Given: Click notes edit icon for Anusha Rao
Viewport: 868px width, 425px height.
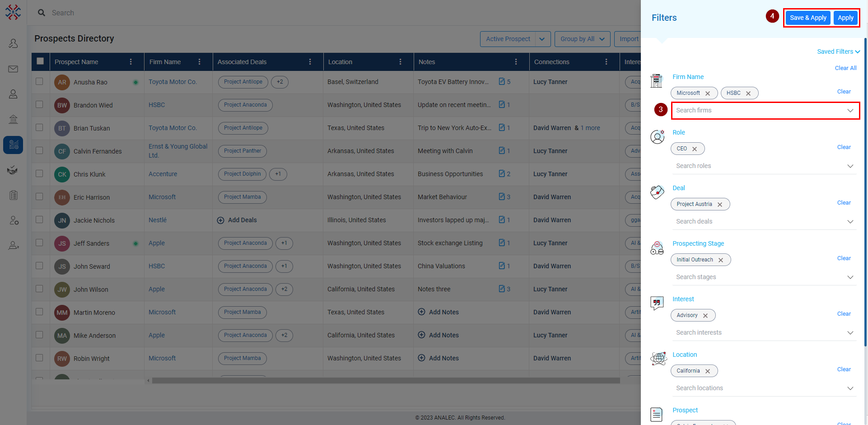Looking at the screenshot, I should (x=502, y=82).
